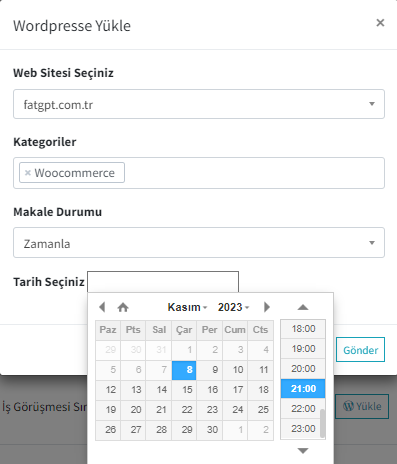Select 19:00 in the time list
397x464 pixels.
pyautogui.click(x=303, y=349)
